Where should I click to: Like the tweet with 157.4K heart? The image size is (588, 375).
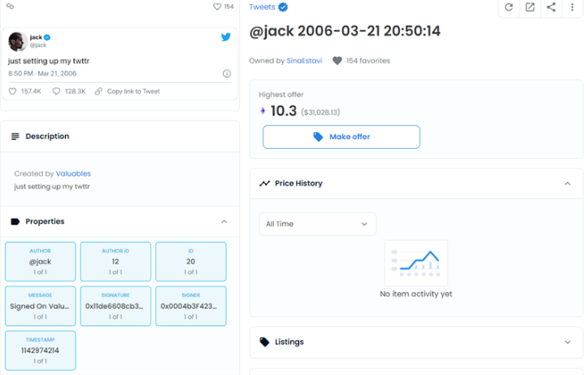12,91
